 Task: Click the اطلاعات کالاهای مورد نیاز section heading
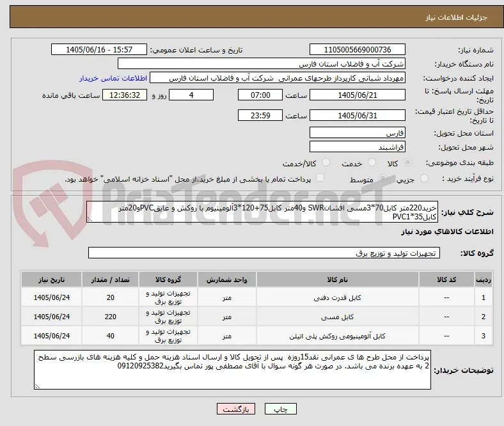click(x=447, y=232)
